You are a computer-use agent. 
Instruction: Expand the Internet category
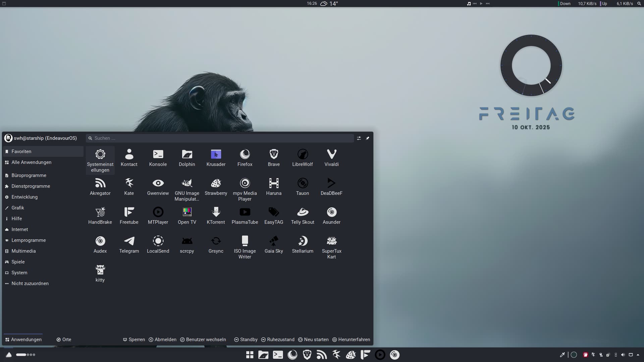pyautogui.click(x=19, y=230)
